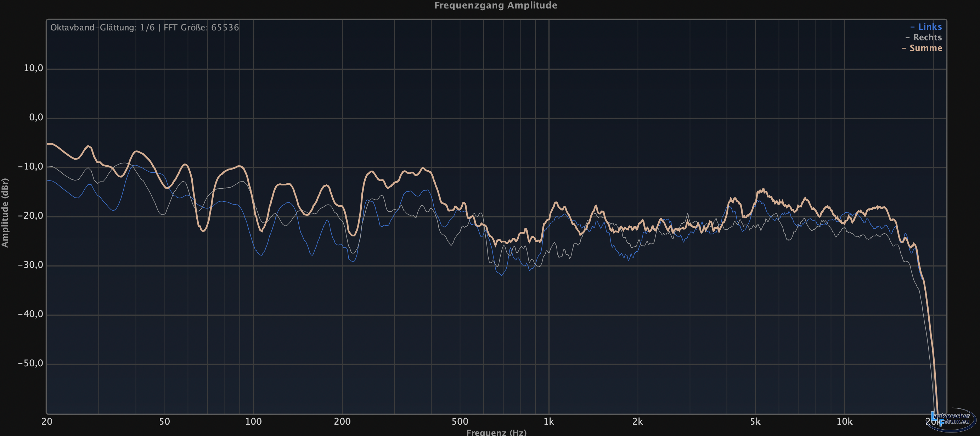Image resolution: width=980 pixels, height=436 pixels.
Task: Click the 10,0 amplitude tick label
Action: [x=33, y=68]
